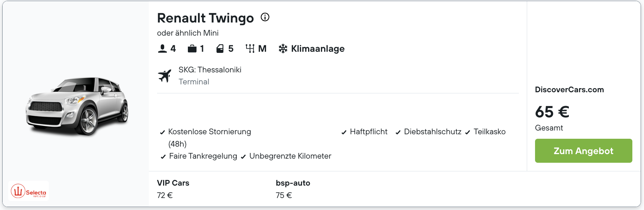This screenshot has height=210, width=644.
Task: Click the airplane pickup location icon
Action: pos(165,76)
